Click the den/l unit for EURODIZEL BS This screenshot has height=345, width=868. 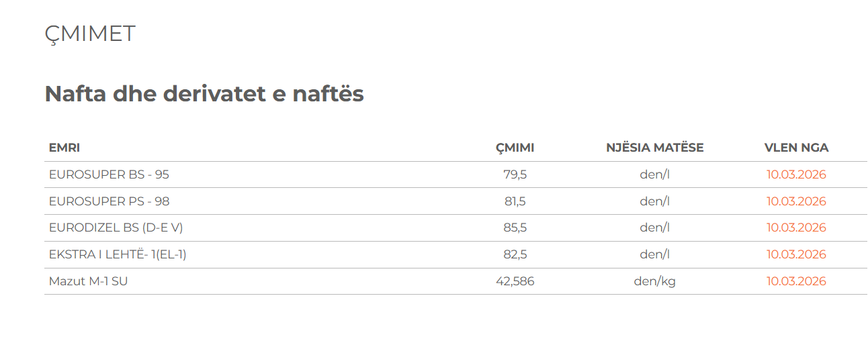coord(654,228)
